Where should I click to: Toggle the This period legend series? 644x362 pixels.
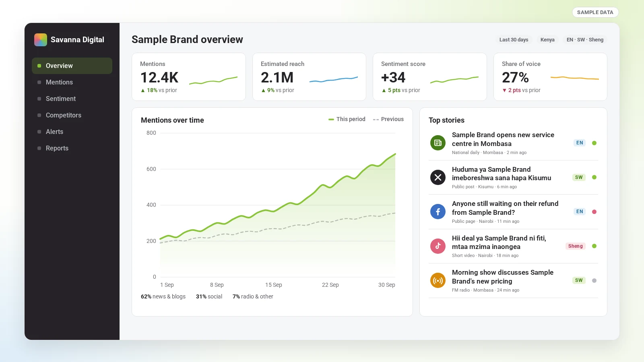coord(347,119)
